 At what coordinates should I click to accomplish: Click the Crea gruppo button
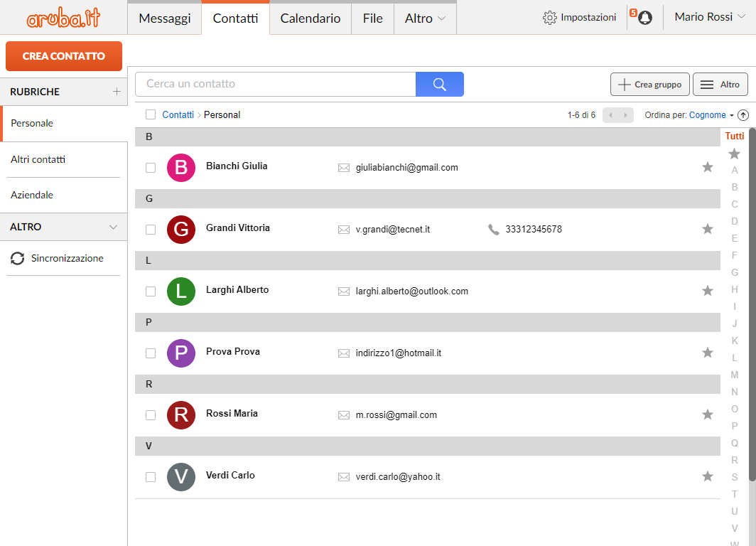coord(649,84)
